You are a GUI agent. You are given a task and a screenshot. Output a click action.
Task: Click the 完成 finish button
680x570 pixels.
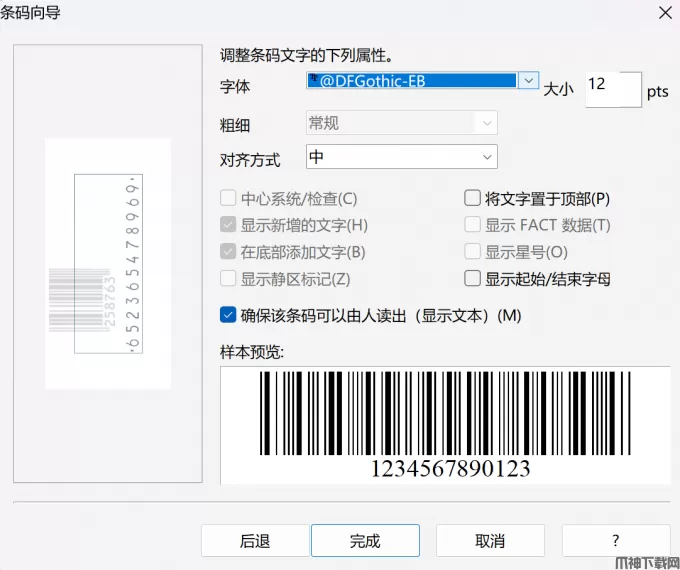click(x=365, y=541)
